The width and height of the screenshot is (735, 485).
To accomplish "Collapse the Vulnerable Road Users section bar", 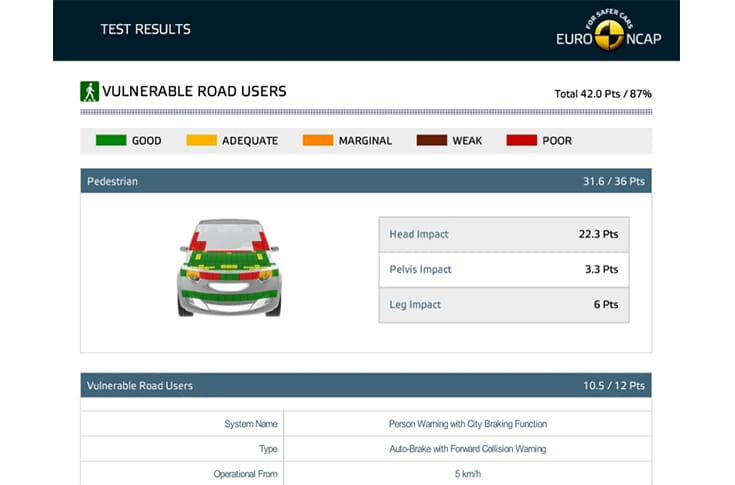I will click(365, 385).
